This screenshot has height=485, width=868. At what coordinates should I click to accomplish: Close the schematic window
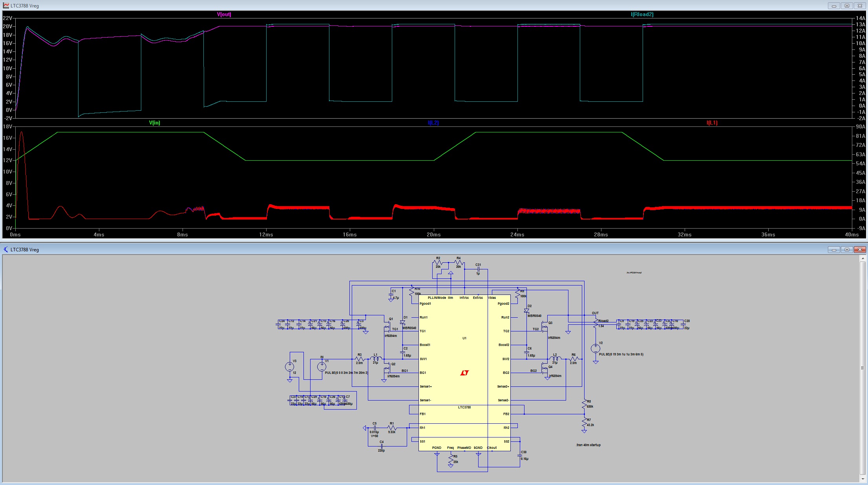(x=860, y=249)
